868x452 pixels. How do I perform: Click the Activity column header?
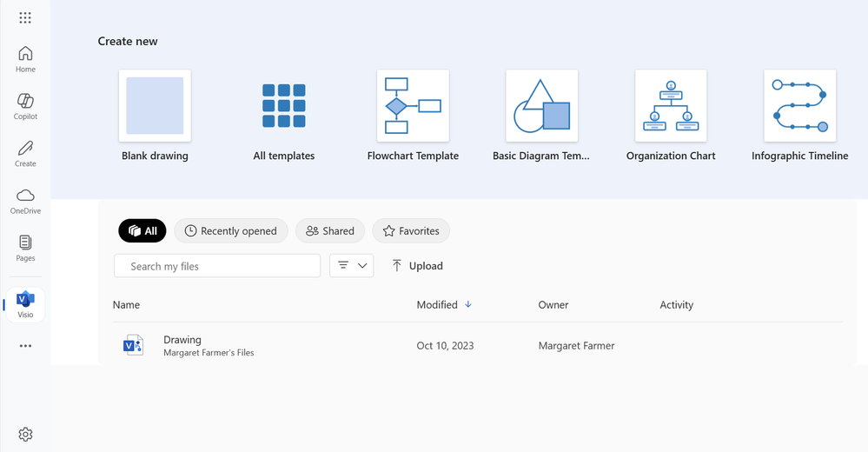coord(677,304)
